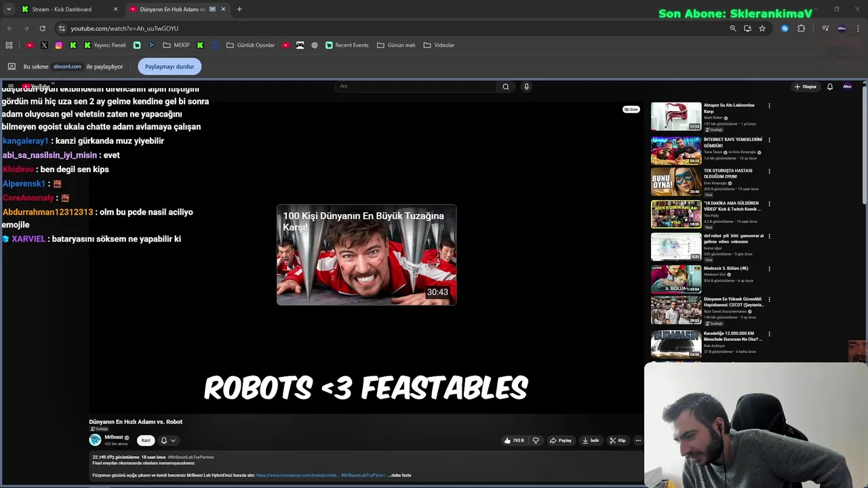This screenshot has height=488, width=868.
Task: Click the discord.com chip in sharing bar
Action: click(x=67, y=66)
